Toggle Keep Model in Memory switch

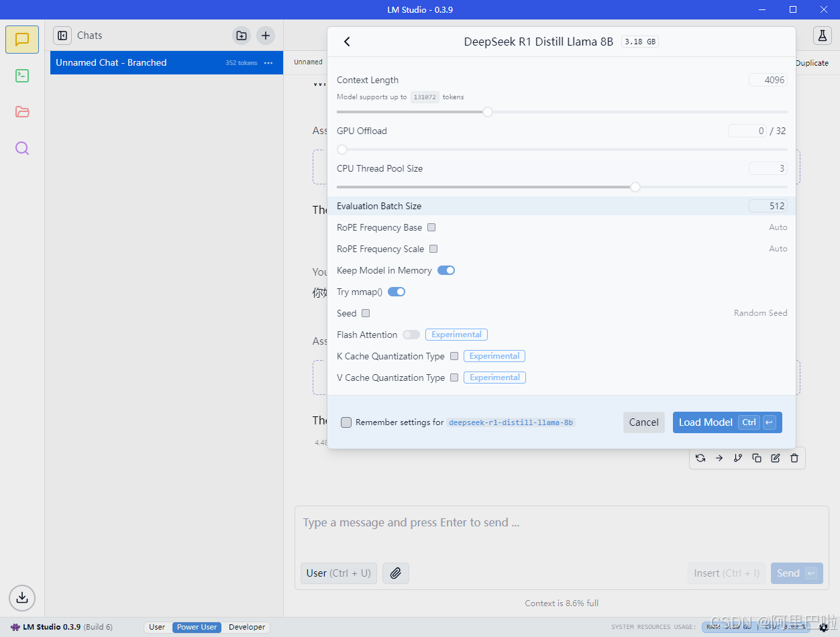[446, 270]
